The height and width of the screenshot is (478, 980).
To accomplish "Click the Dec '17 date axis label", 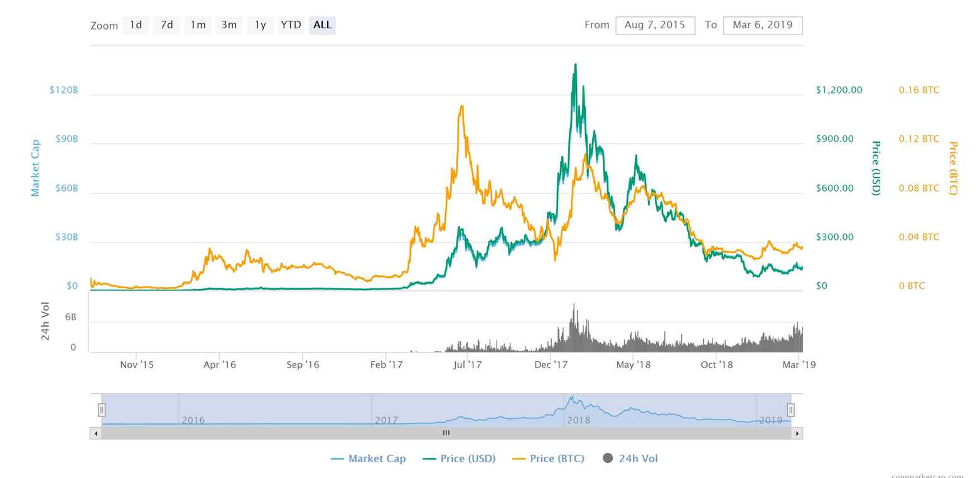I will pos(551,364).
